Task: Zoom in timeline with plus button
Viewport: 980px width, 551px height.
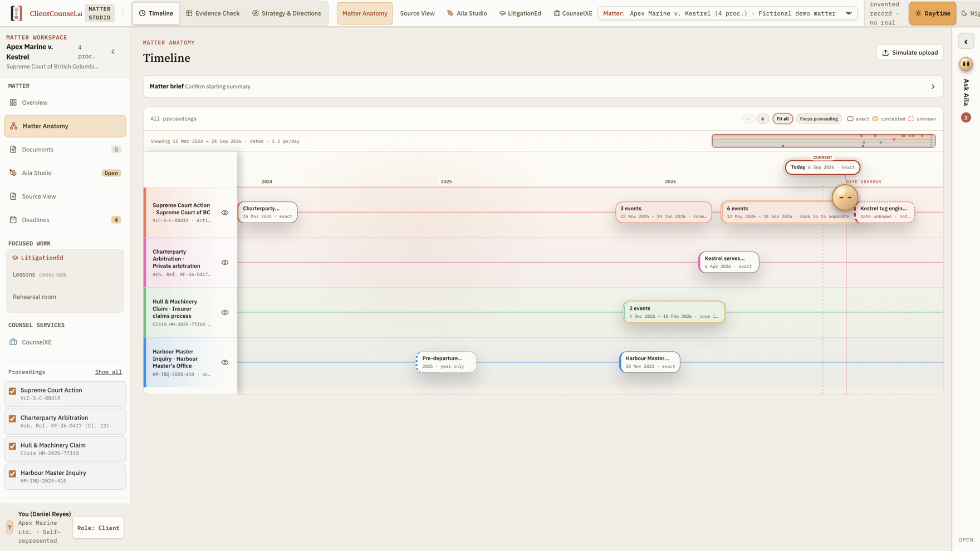Action: 763,119
